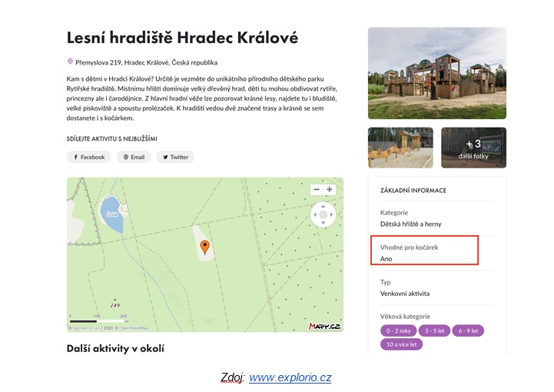
Task: Select the "10 a více let" age tag
Action: (401, 344)
